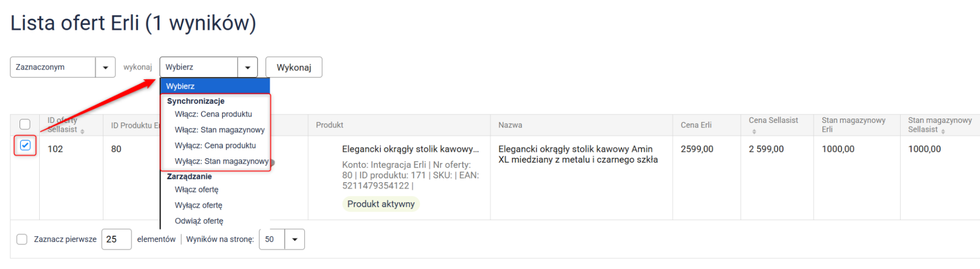Image resolution: width=980 pixels, height=269 pixels.
Task: Choose Wyłącz ofertę from the menu
Action: pyautogui.click(x=199, y=205)
